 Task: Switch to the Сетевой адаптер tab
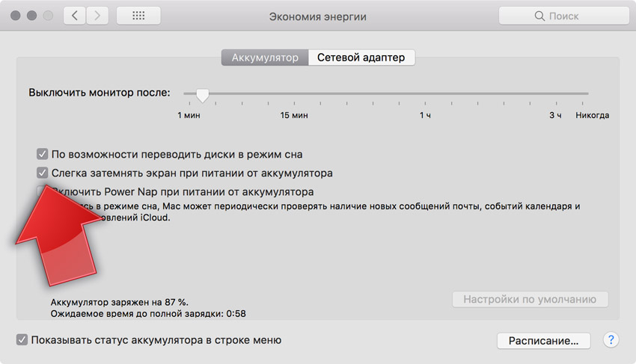361,58
